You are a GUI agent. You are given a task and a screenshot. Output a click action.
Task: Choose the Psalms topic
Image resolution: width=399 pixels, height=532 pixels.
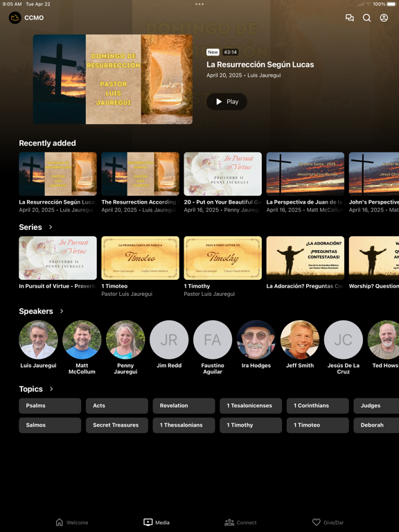(x=50, y=406)
